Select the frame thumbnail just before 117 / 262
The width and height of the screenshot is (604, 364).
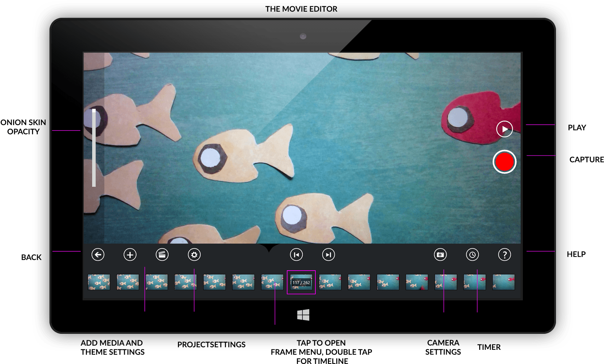point(272,282)
